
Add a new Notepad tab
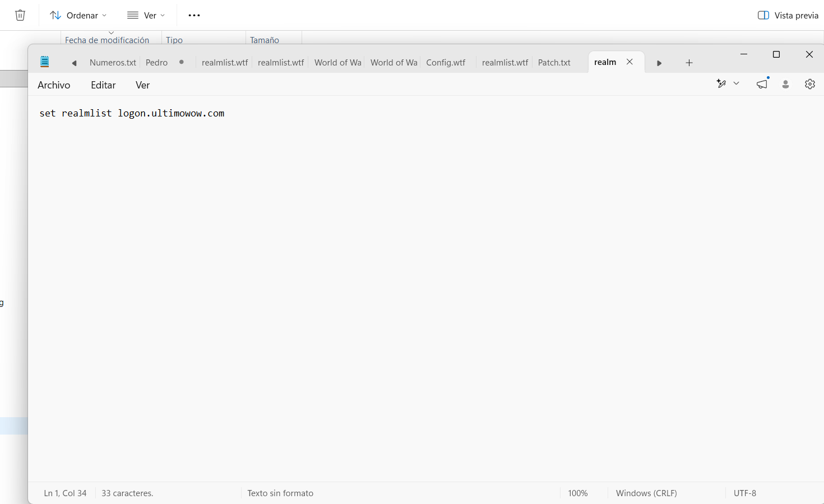point(689,63)
